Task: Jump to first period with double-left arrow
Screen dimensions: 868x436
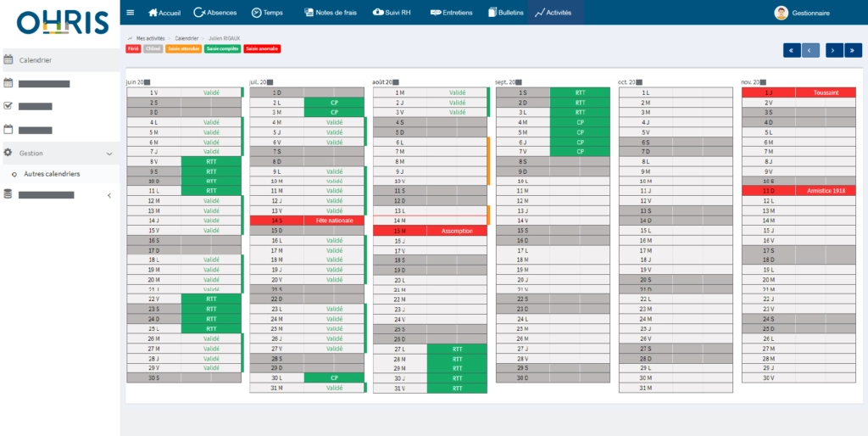Action: coord(792,50)
